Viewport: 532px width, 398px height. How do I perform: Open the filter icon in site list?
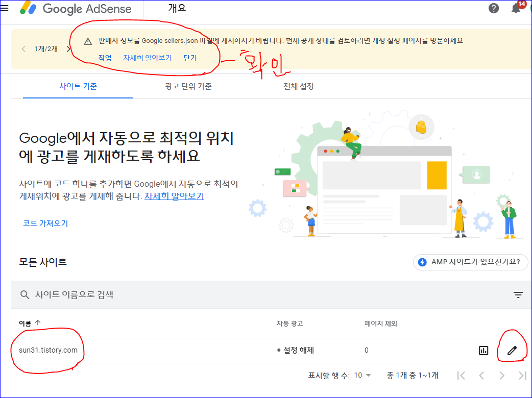(x=518, y=295)
